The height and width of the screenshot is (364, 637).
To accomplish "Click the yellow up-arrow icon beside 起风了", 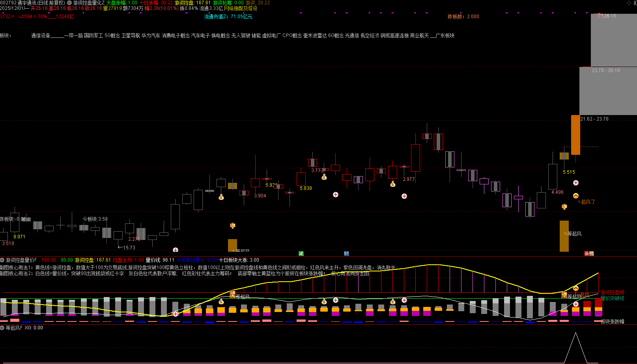I will point(575,196).
